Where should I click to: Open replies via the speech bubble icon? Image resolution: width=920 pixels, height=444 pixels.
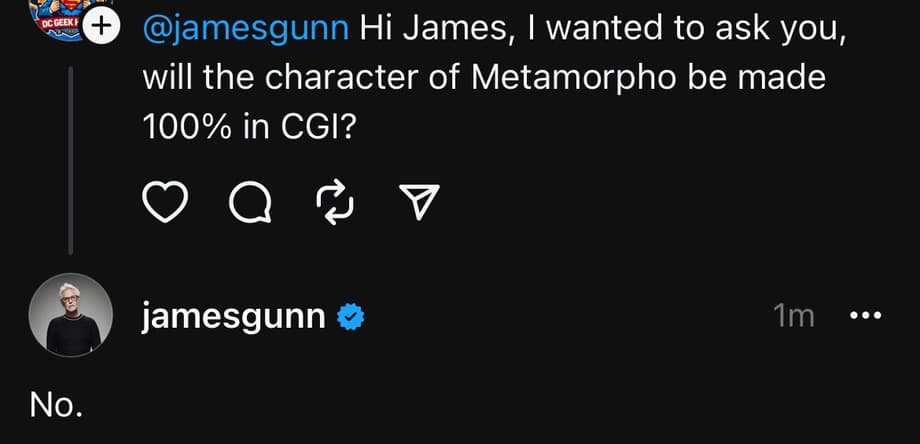coord(249,203)
